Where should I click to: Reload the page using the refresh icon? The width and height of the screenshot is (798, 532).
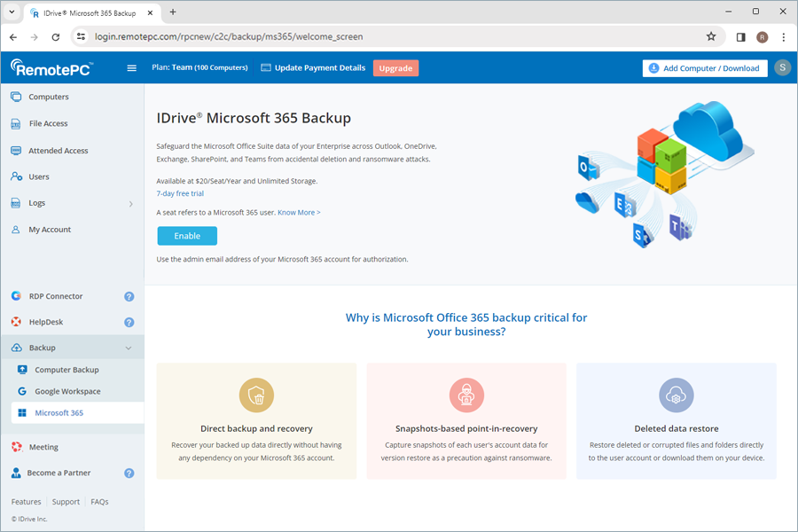pyautogui.click(x=56, y=37)
